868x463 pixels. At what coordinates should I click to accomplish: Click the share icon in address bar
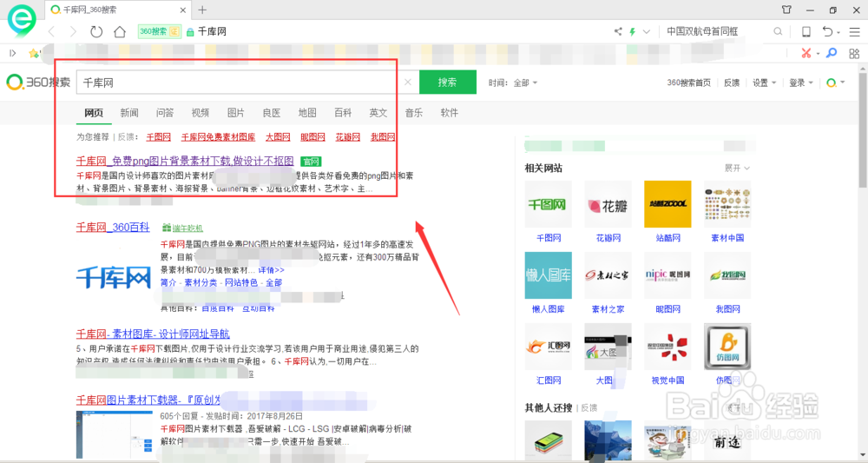tap(618, 31)
